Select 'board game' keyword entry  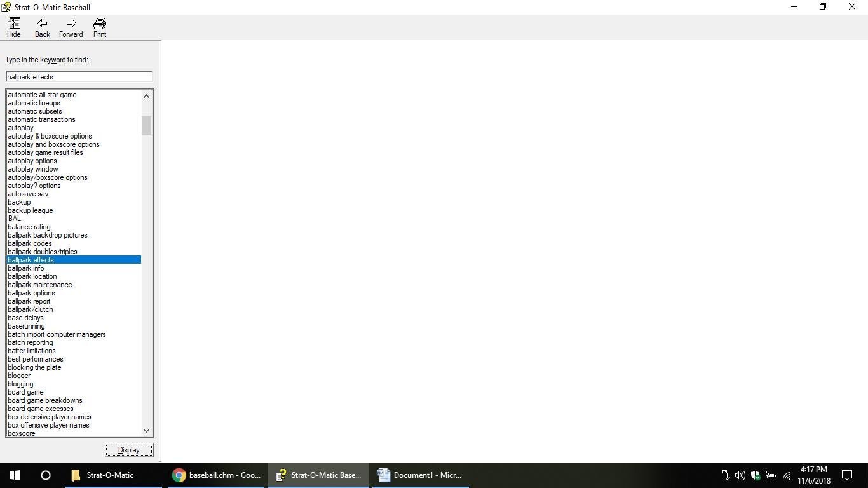tap(25, 392)
